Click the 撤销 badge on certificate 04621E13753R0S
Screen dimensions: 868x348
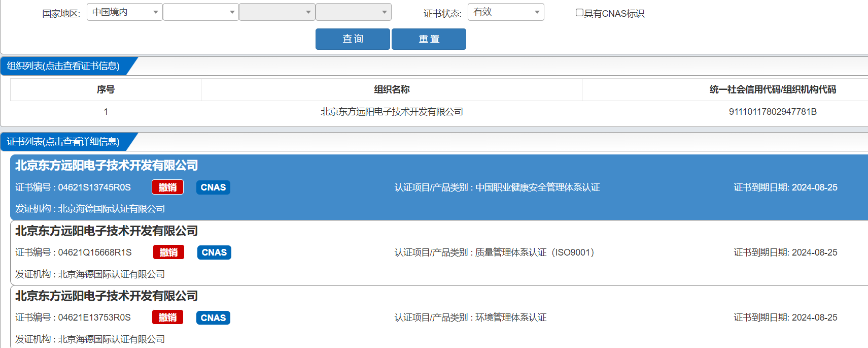pos(167,318)
